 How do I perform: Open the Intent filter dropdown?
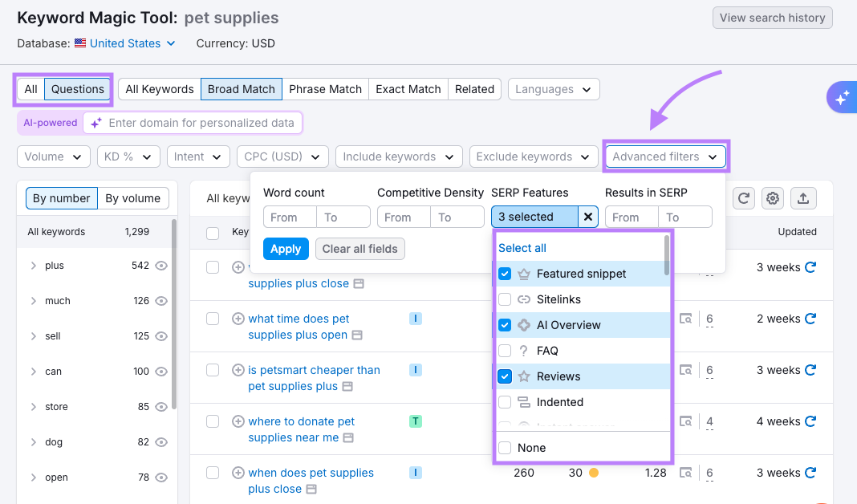[x=198, y=156]
